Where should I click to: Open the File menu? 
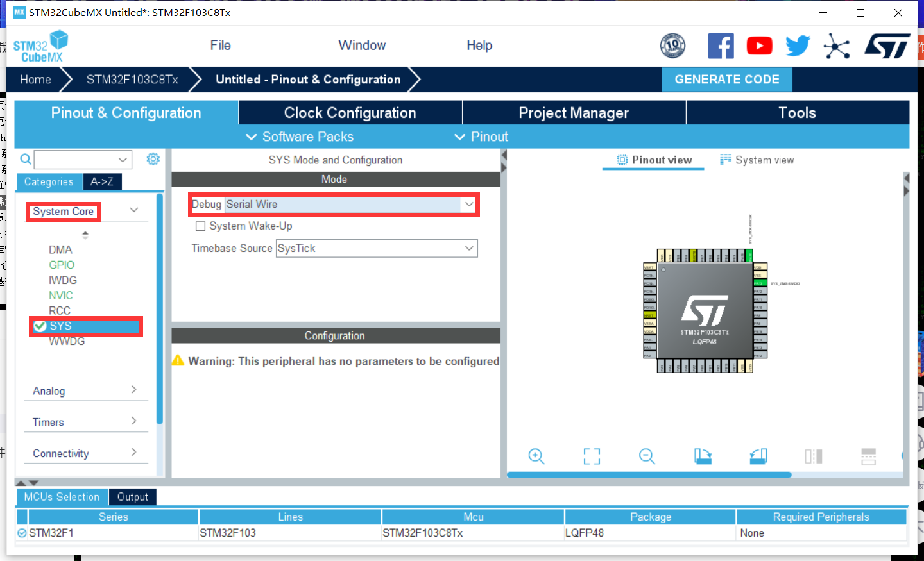220,46
